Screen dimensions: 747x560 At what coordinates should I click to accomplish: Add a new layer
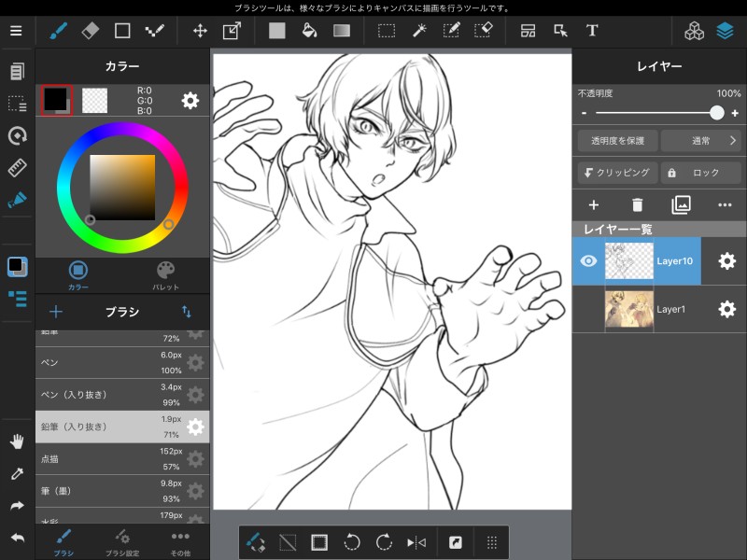[594, 205]
